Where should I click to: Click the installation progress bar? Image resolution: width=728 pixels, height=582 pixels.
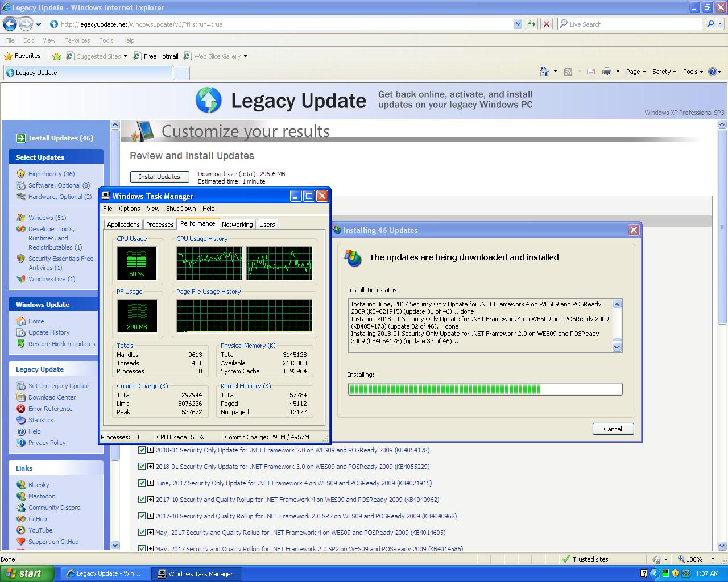click(485, 389)
